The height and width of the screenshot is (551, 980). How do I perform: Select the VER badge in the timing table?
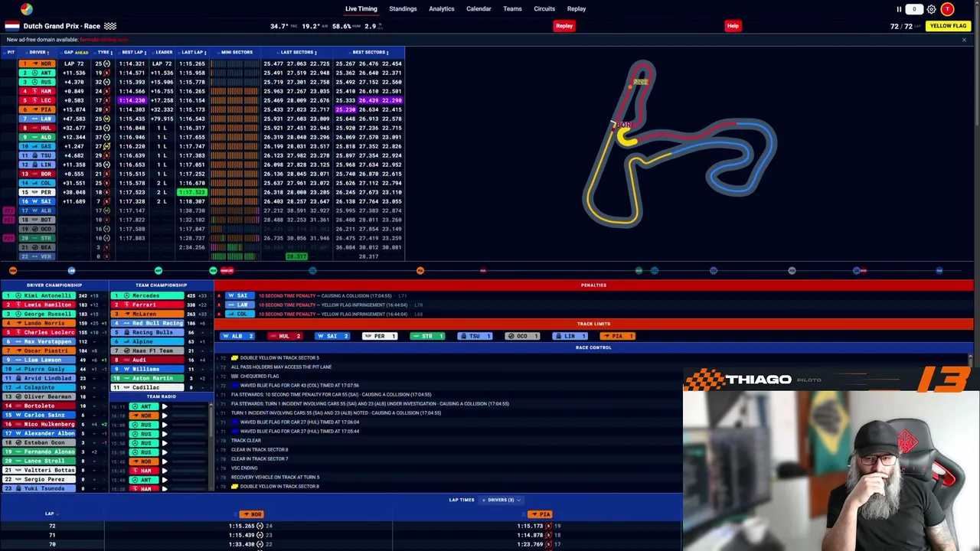(38, 256)
